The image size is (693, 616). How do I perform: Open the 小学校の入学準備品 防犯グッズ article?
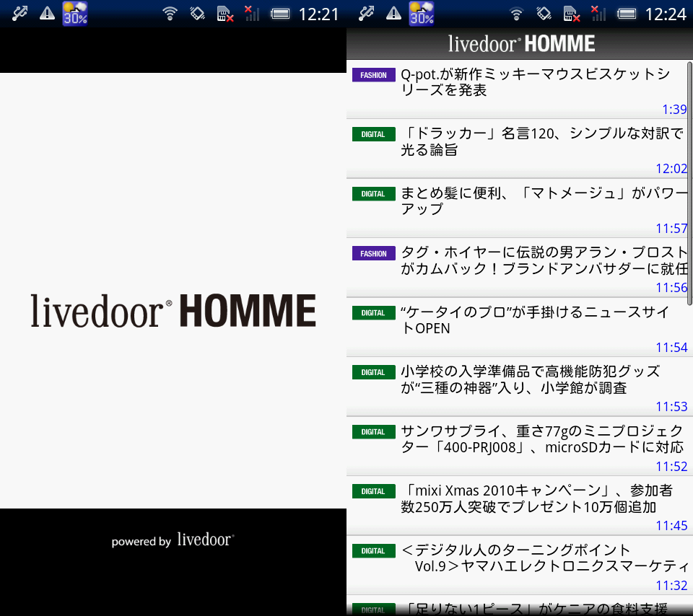[520, 387]
